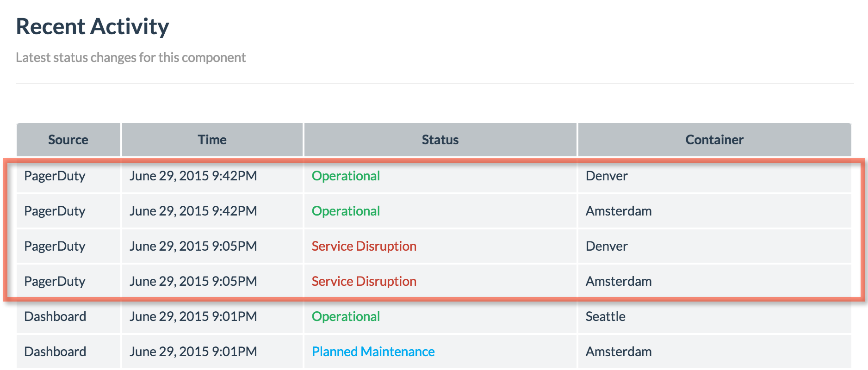Image resolution: width=868 pixels, height=370 pixels.
Task: Click the Operational status for Seattle
Action: tap(346, 316)
